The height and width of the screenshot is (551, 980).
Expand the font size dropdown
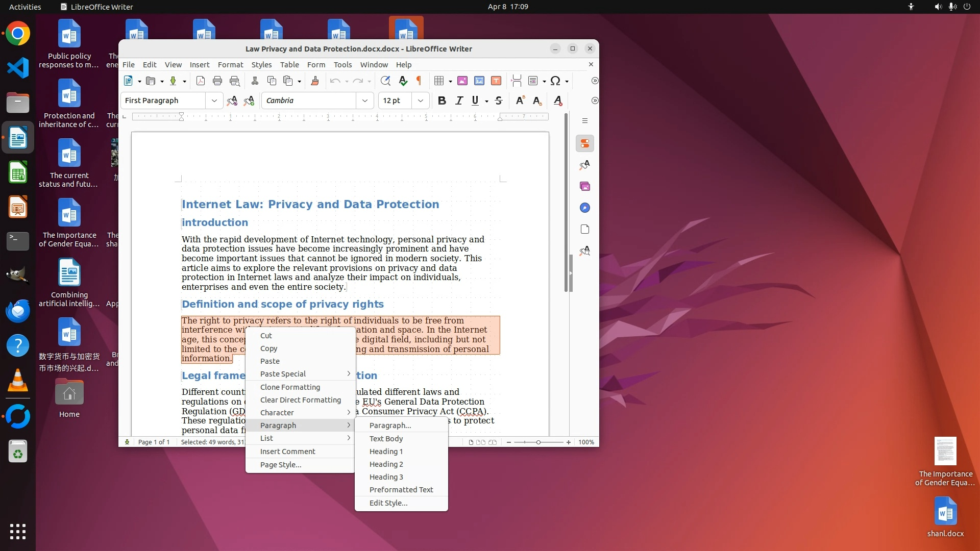[x=421, y=101]
